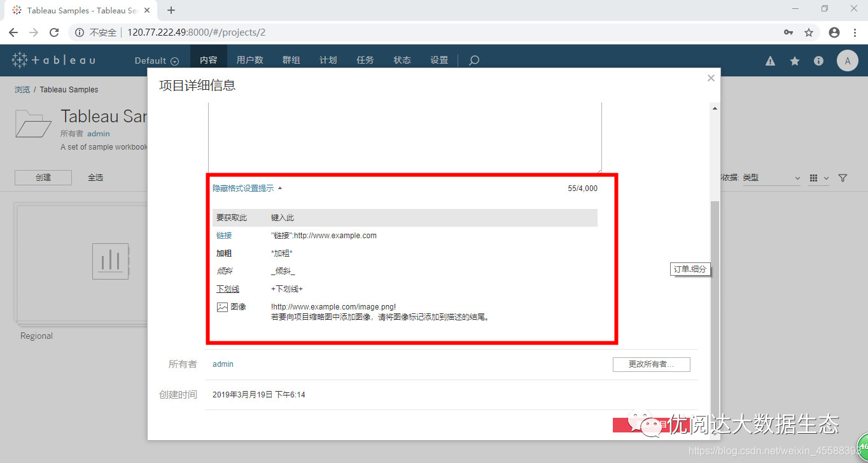Open the 设置 nav tab
Screen dimensions: 868x463
pyautogui.click(x=439, y=61)
